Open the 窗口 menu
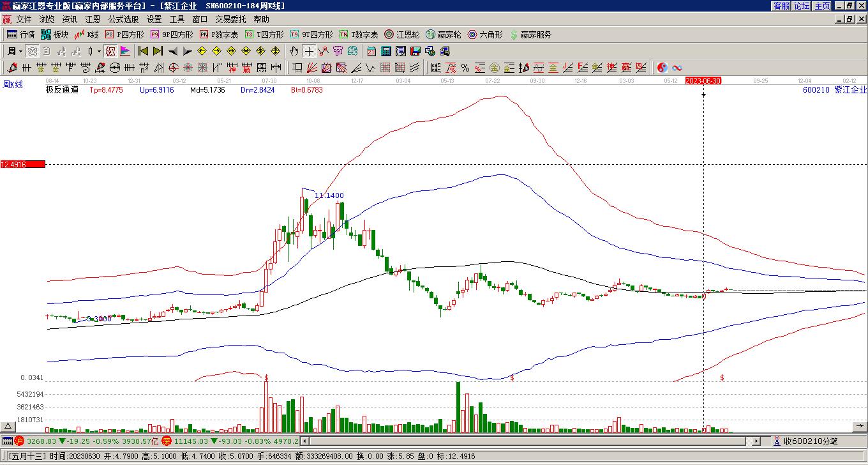This screenshot has width=868, height=465. 200,19
